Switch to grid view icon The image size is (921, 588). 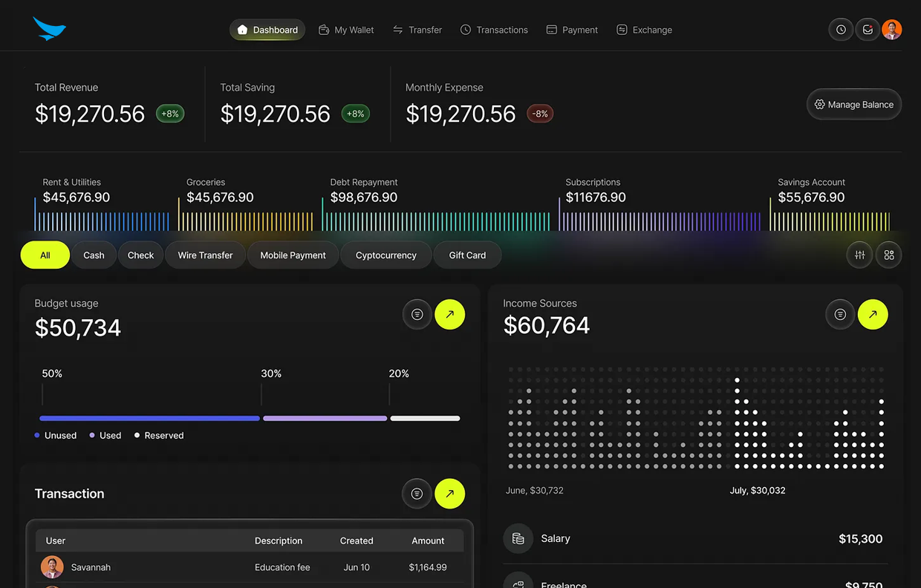click(888, 255)
